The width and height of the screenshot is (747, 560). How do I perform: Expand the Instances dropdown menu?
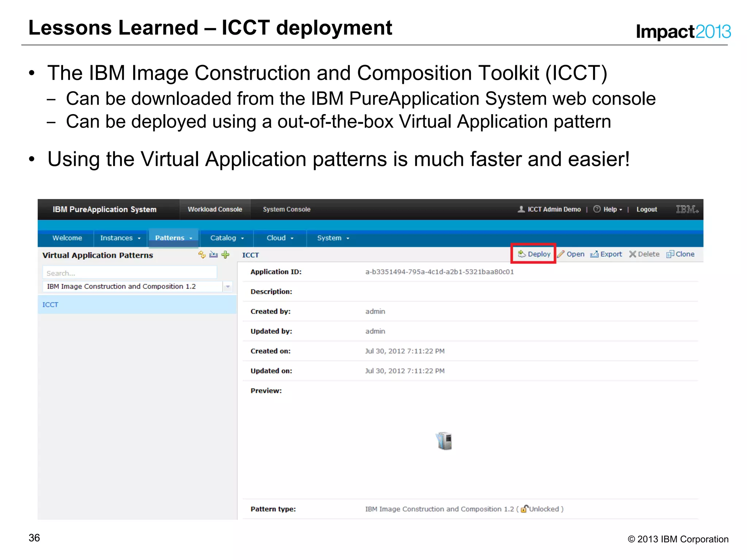[x=120, y=238]
